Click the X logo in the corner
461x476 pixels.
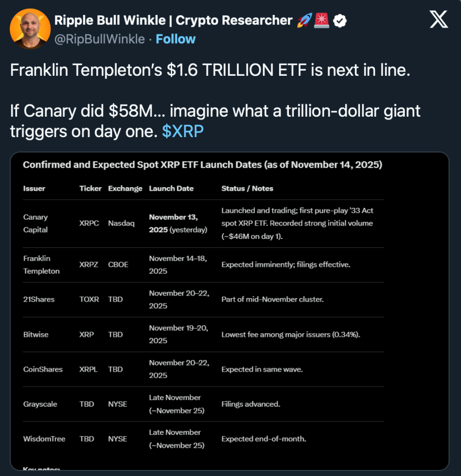(x=439, y=20)
